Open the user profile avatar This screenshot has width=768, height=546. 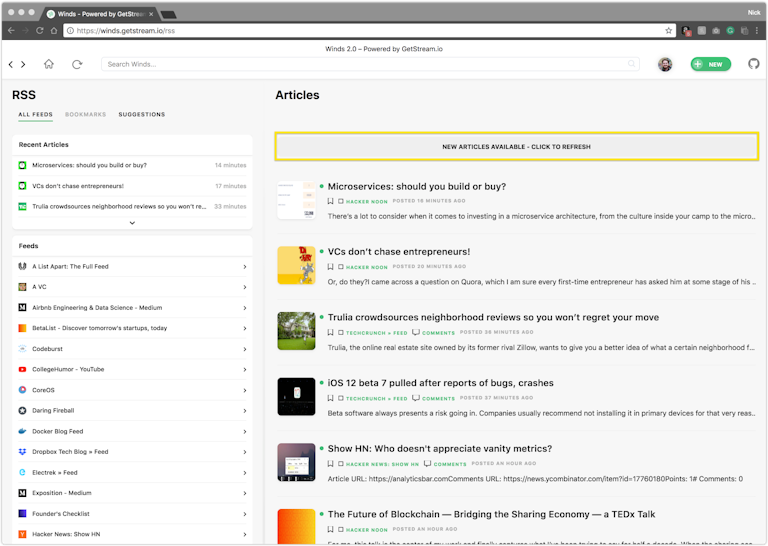click(x=665, y=64)
